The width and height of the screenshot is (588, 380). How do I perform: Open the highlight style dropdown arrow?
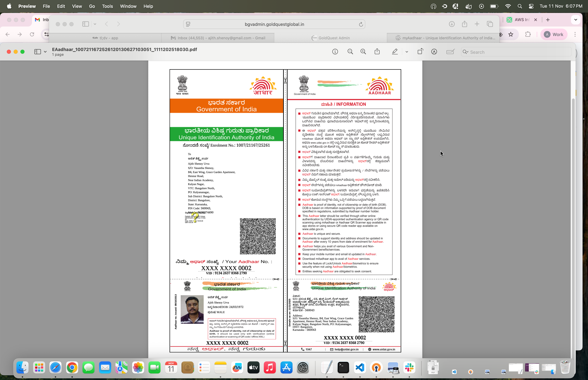coord(407,52)
